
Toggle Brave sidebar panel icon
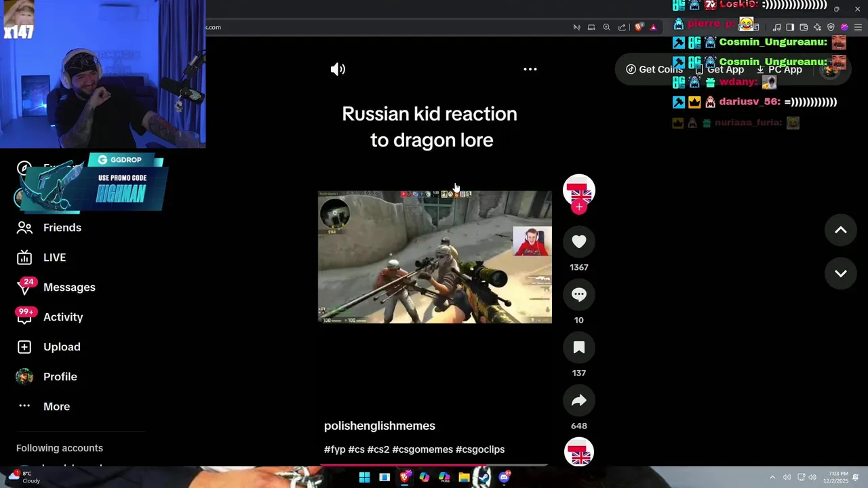point(790,27)
